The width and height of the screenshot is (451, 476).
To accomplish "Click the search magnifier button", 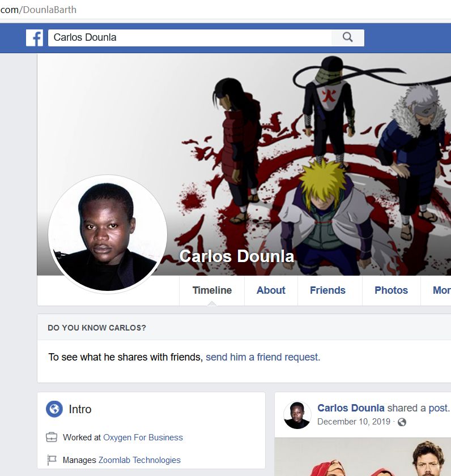I will pyautogui.click(x=348, y=38).
